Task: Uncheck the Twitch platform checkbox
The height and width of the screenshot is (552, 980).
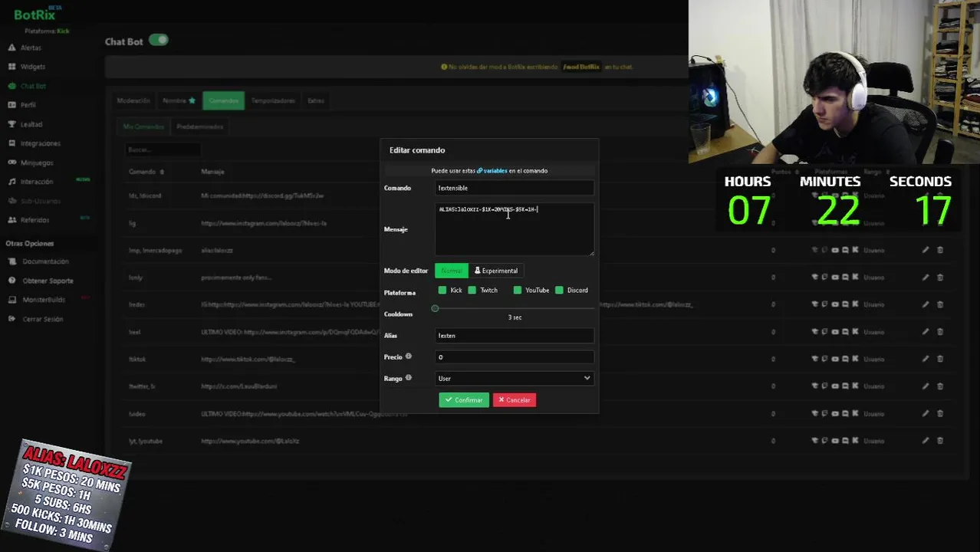Action: click(x=472, y=290)
